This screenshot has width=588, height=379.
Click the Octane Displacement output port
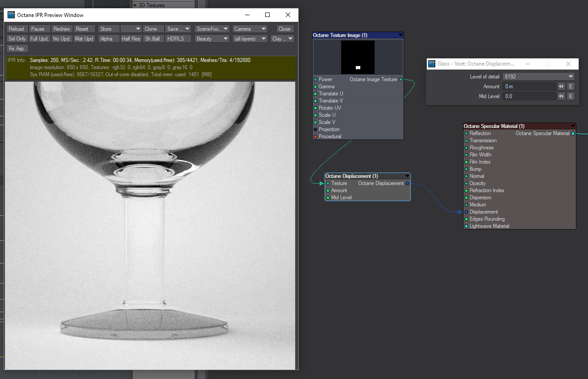coord(407,184)
